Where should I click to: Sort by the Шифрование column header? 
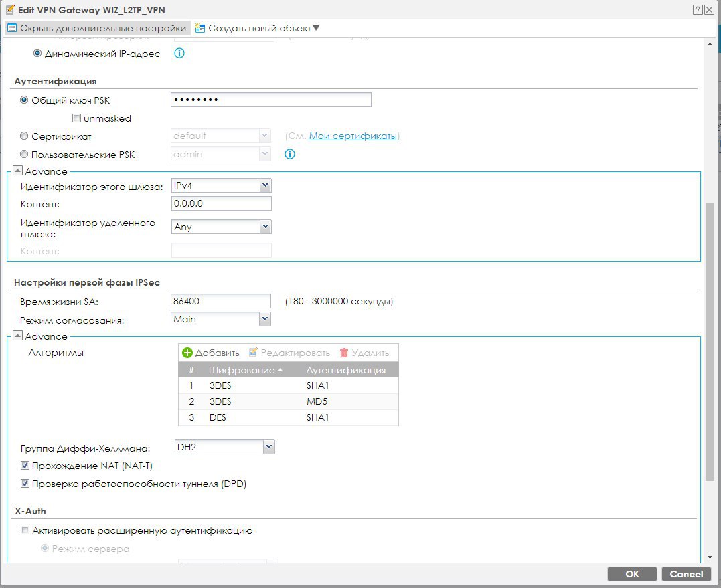click(246, 370)
